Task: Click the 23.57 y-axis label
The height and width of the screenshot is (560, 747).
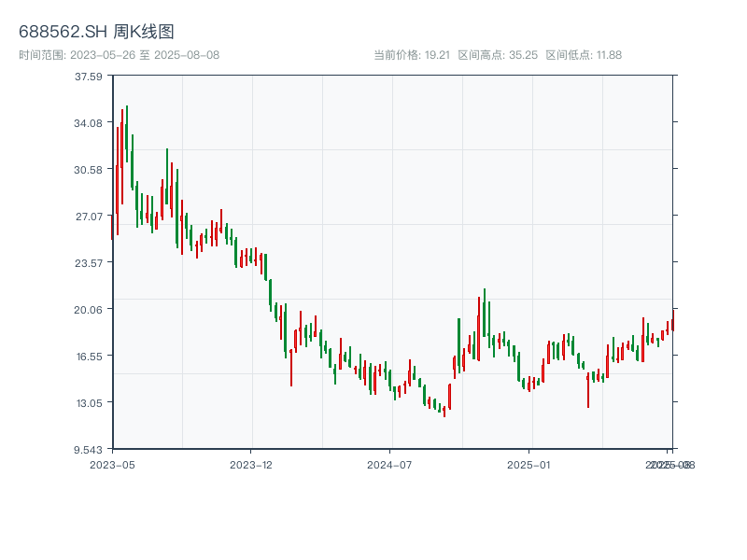Action: point(89,263)
